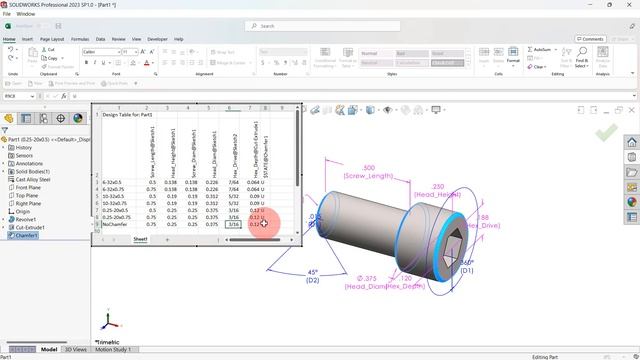Open the font name dropdown
Screen dimensions: 640x360
[x=119, y=52]
